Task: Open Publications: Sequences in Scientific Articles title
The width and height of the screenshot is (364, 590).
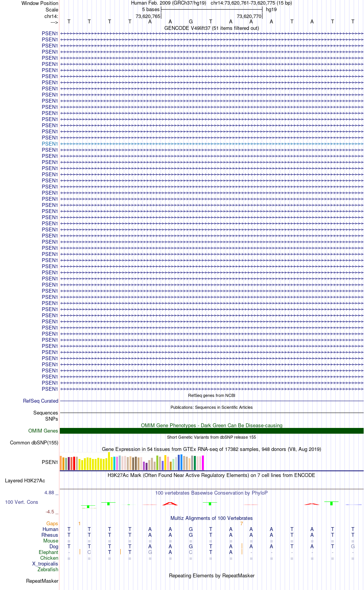Action: 212,407
